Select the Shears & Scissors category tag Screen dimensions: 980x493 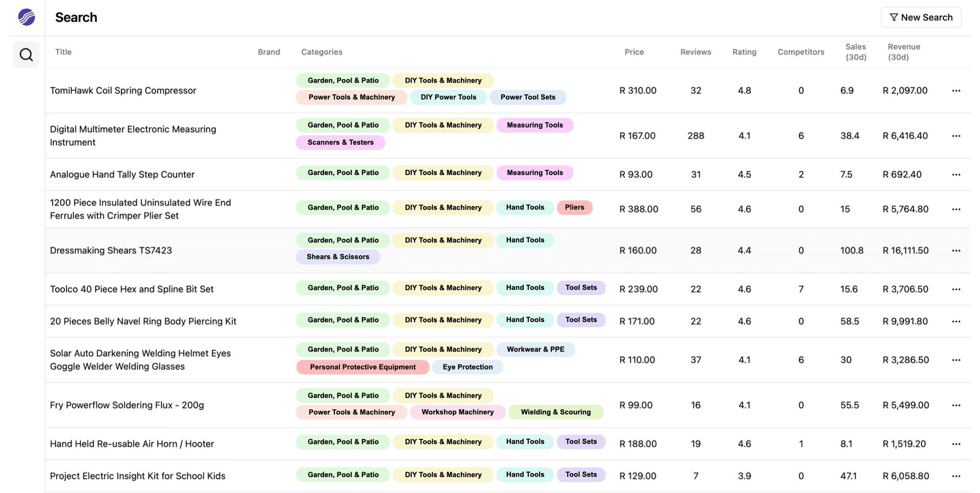(338, 257)
